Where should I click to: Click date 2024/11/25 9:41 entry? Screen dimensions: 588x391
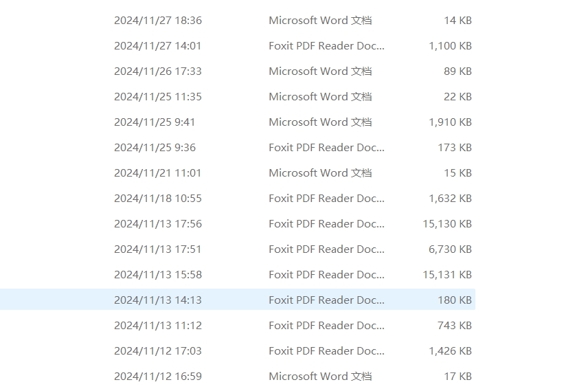155,122
